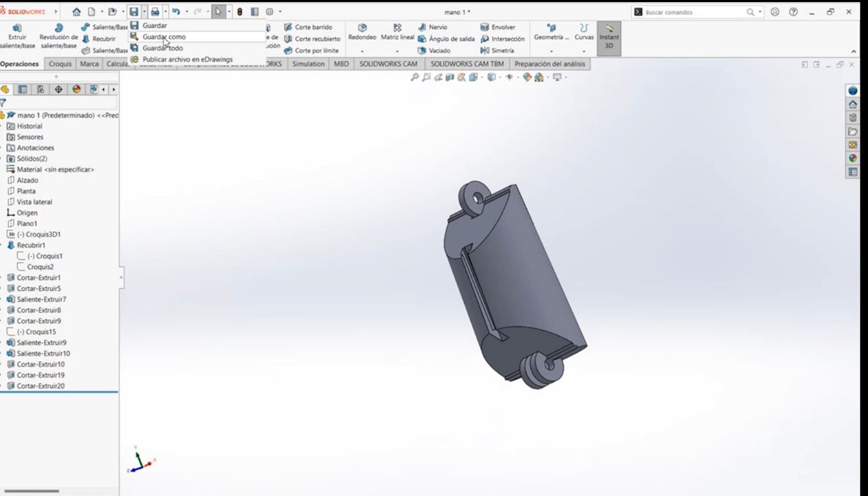
Task: Select the Intersección tool
Action: coord(502,39)
